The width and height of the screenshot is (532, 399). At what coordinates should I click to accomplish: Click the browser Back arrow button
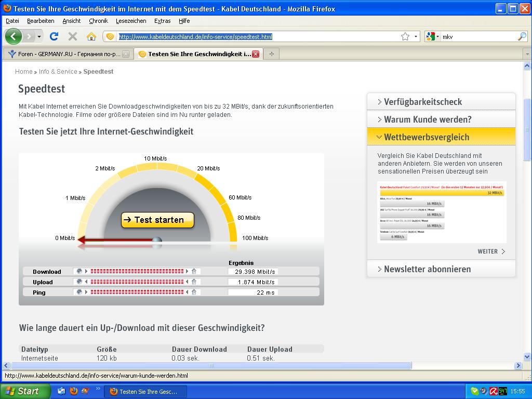click(x=14, y=36)
